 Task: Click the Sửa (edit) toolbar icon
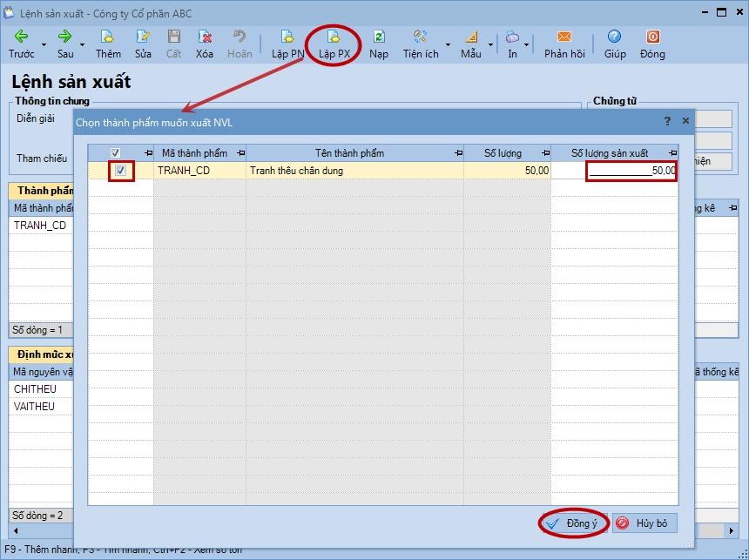143,37
